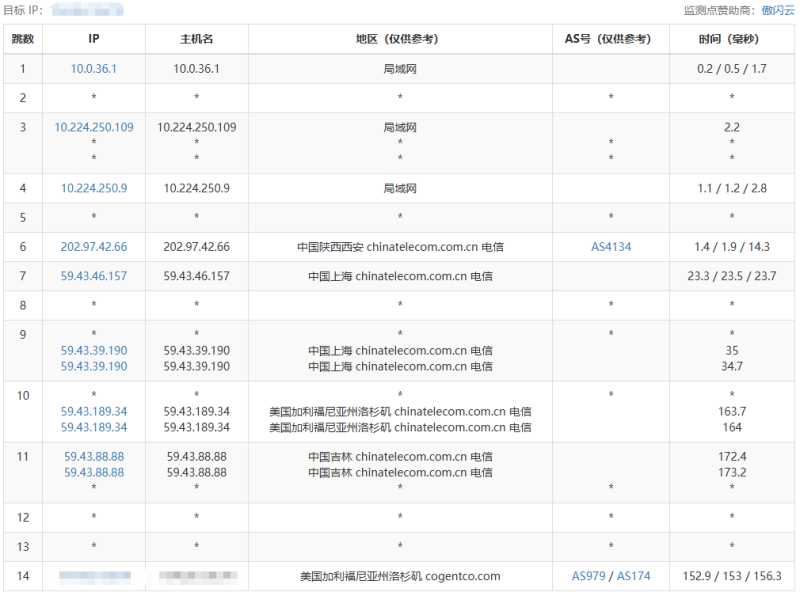Select hostname cell 10.0.36.1
800x596 pixels.
click(x=196, y=69)
